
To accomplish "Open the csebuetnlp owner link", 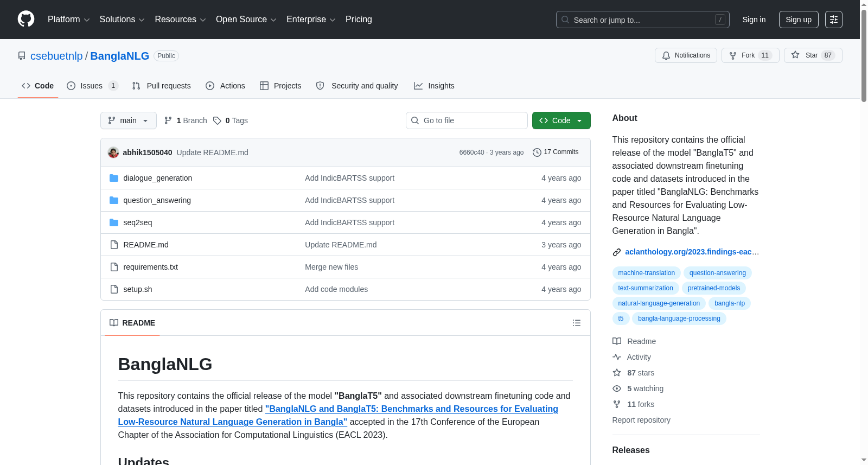I will click(x=56, y=56).
